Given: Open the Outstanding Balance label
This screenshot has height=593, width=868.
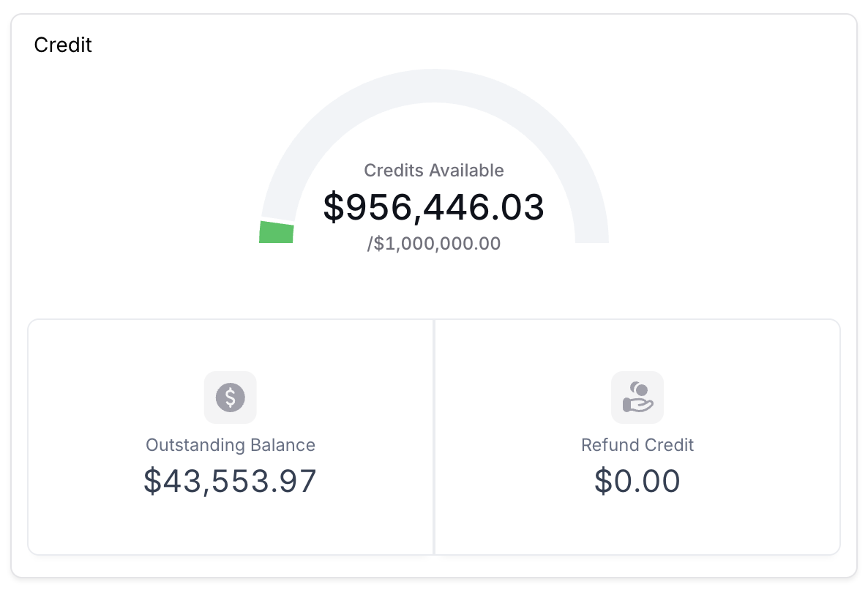Looking at the screenshot, I should click(x=231, y=444).
